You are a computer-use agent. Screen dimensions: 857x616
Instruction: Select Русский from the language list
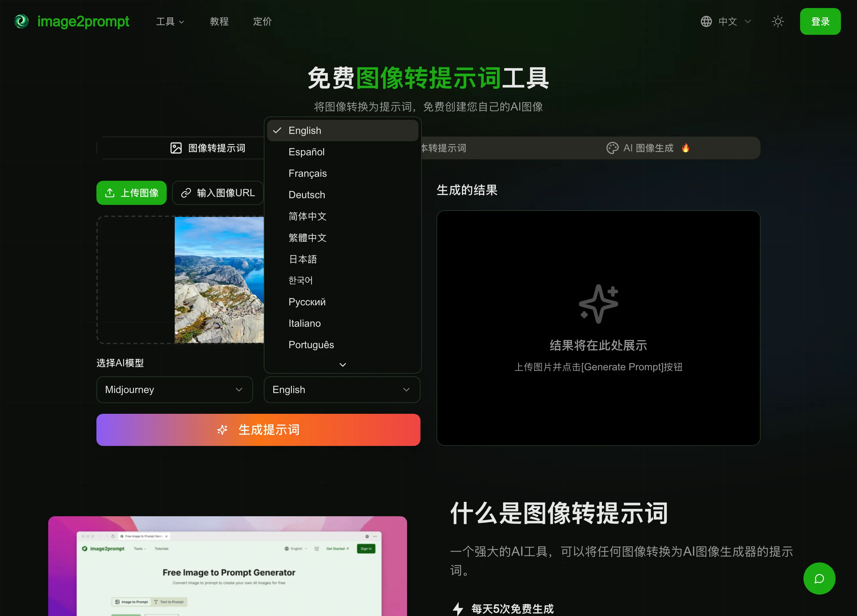coord(343,302)
